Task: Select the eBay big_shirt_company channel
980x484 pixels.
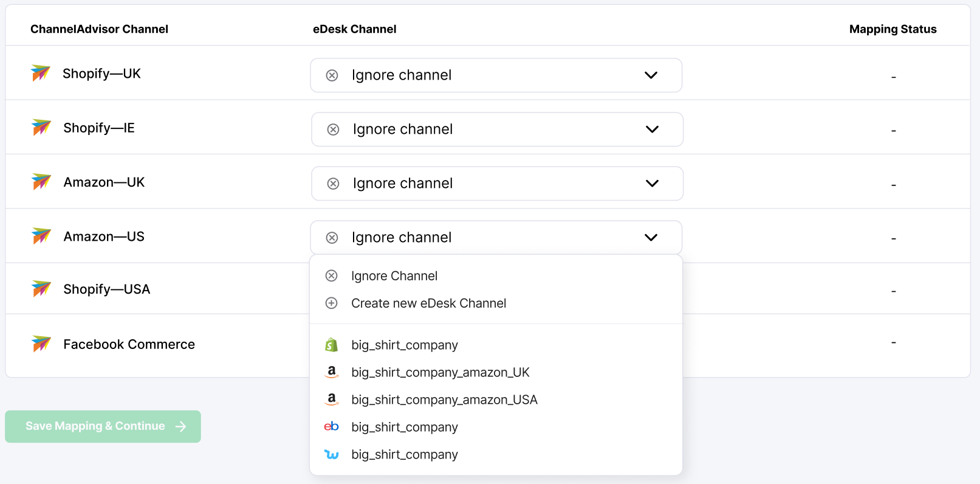Action: tap(496, 427)
